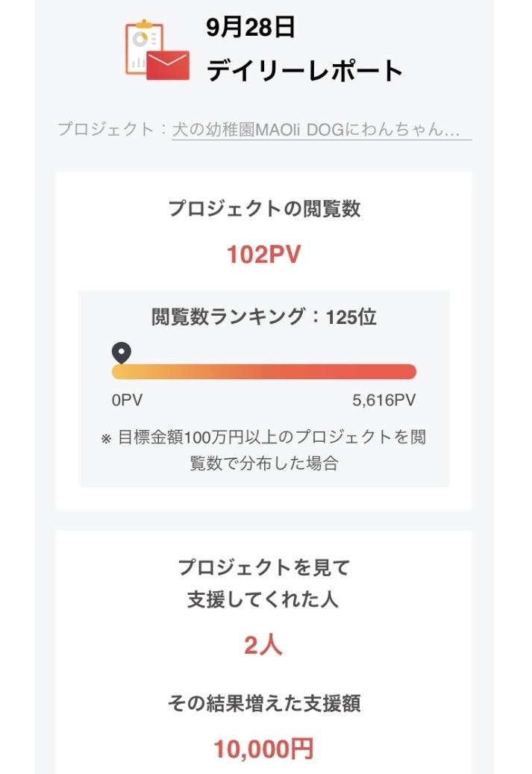This screenshot has height=774, width=532.
Task: Click the 10,000円 amount
Action: coord(264,749)
